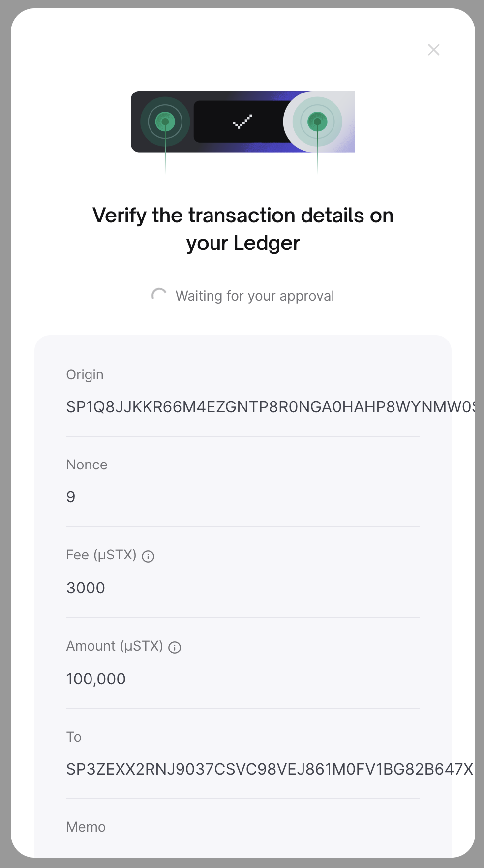The width and height of the screenshot is (484, 868).
Task: Click the Verify the transaction details heading
Action: pos(242,228)
